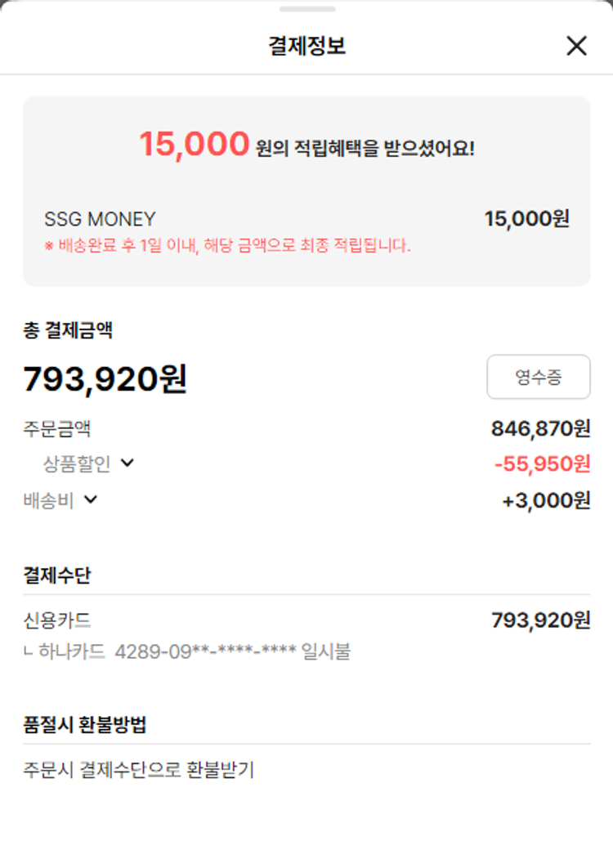Click the SSG MONEY label

coord(100,219)
